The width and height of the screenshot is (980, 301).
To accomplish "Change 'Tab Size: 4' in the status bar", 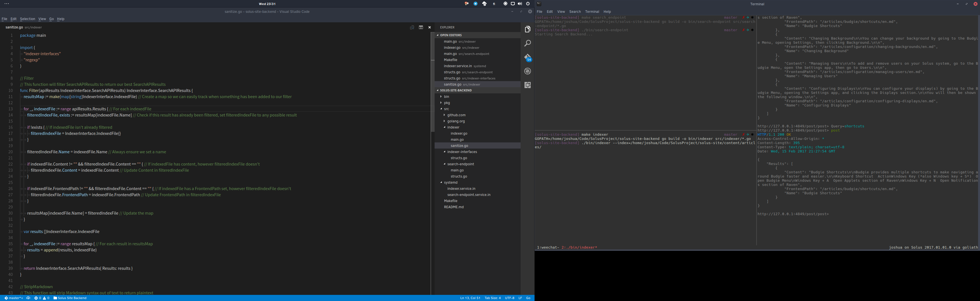I will [493, 298].
